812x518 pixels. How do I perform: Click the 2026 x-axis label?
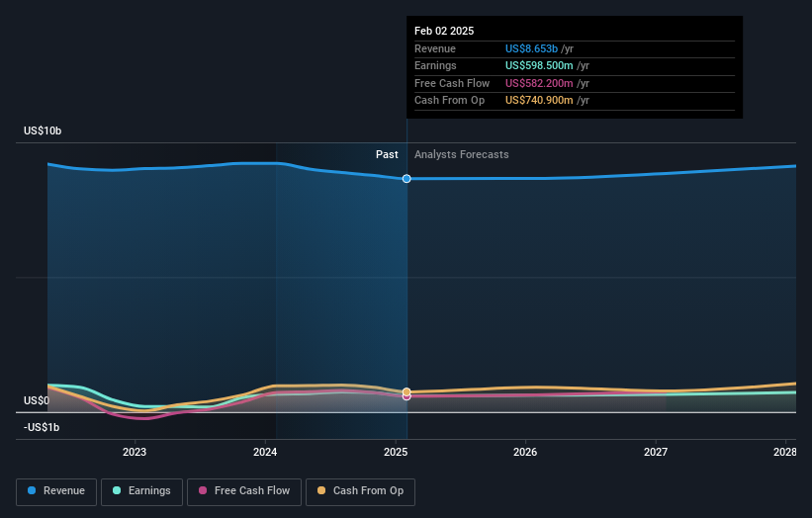(525, 452)
